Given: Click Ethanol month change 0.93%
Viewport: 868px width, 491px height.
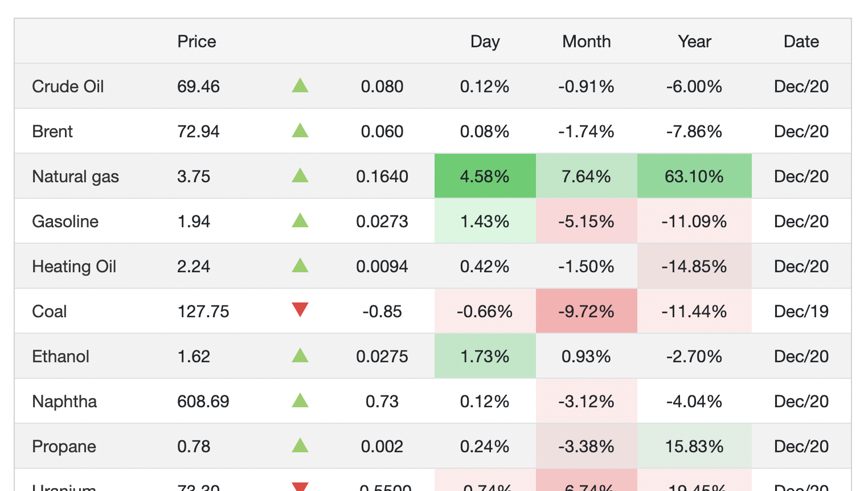Looking at the screenshot, I should [586, 357].
